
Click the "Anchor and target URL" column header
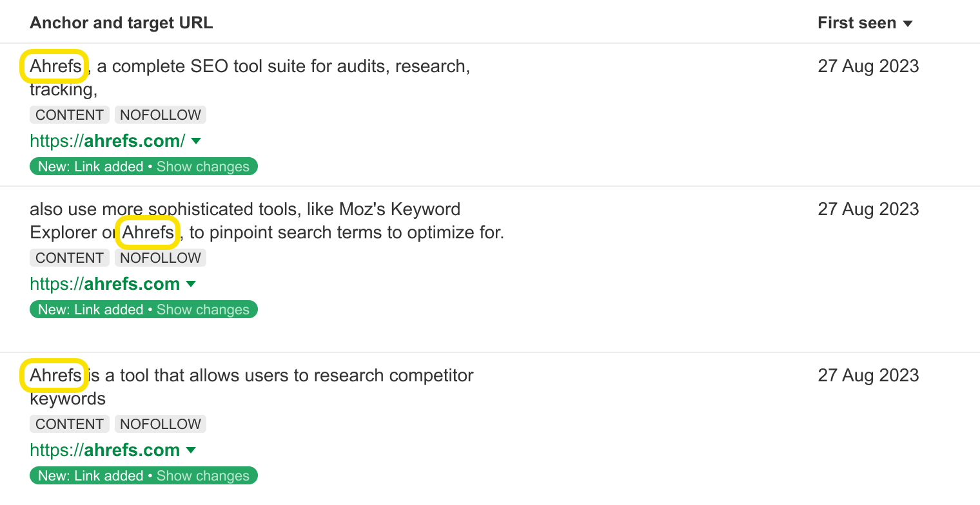[x=121, y=22]
